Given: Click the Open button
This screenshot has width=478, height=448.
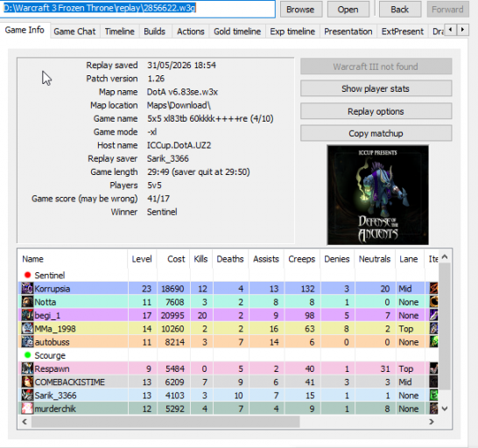Looking at the screenshot, I should tap(348, 10).
